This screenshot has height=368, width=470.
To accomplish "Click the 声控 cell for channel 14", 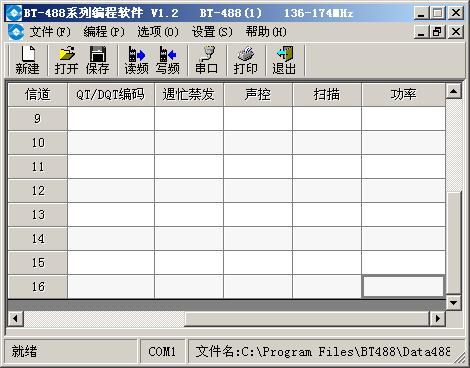I will click(258, 239).
